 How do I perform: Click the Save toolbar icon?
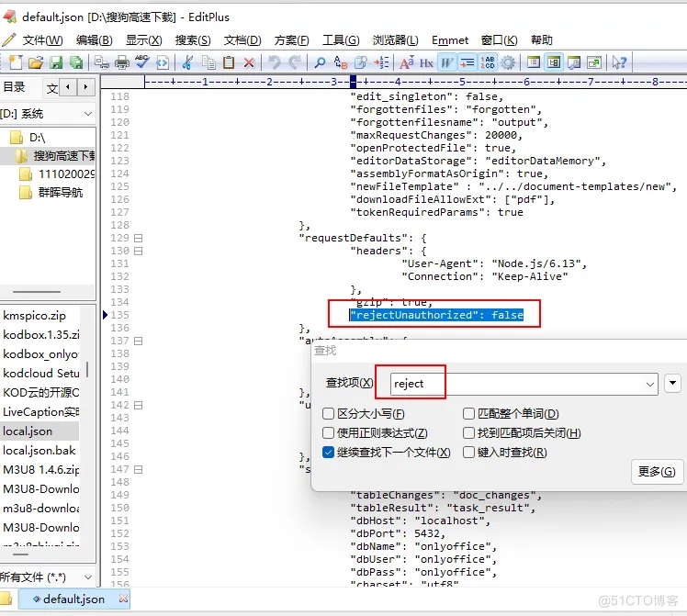[x=56, y=62]
